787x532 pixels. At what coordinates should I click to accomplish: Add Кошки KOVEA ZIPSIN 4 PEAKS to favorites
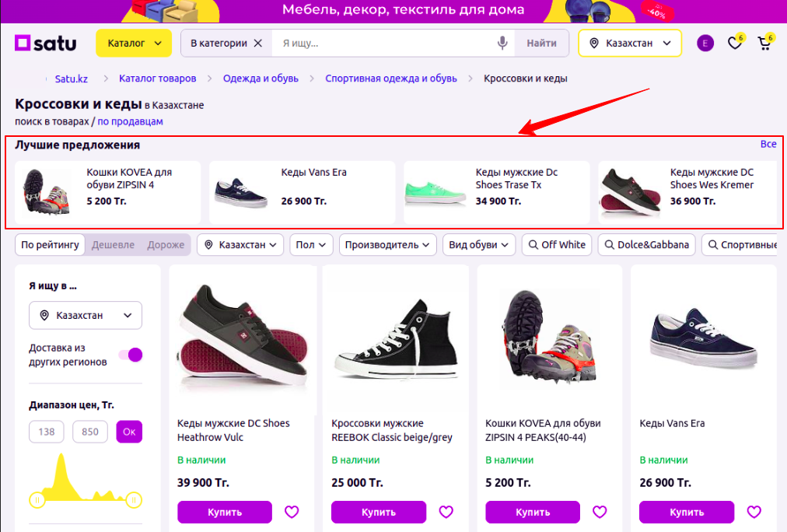pyautogui.click(x=600, y=512)
